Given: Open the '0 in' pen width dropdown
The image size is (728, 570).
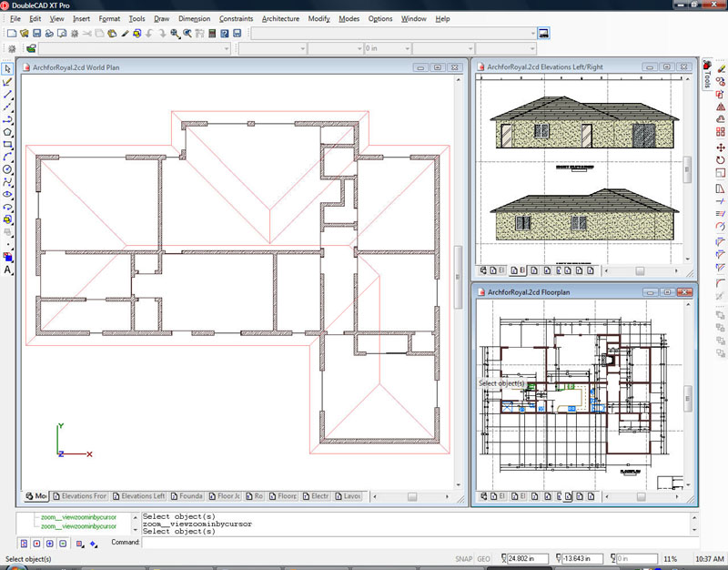Looking at the screenshot, I should click(388, 48).
